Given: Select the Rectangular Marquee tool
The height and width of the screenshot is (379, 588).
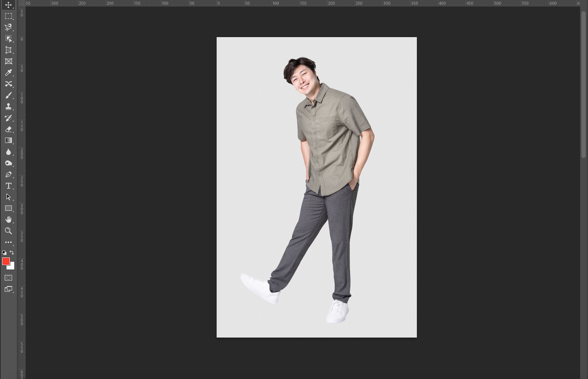Looking at the screenshot, I should point(8,16).
